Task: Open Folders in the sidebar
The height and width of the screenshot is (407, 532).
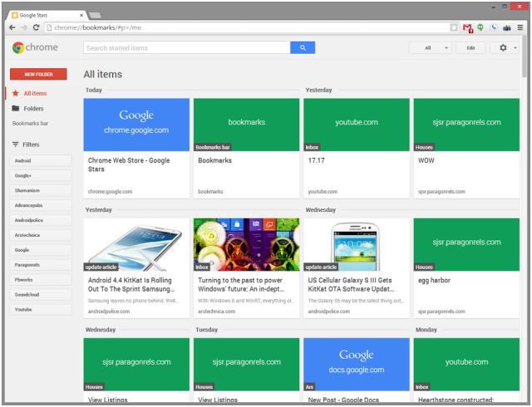Action: tap(33, 109)
